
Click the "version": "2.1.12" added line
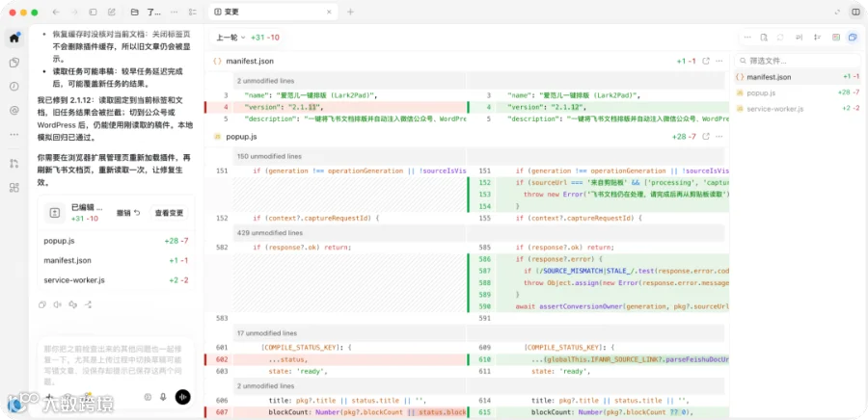(x=598, y=107)
